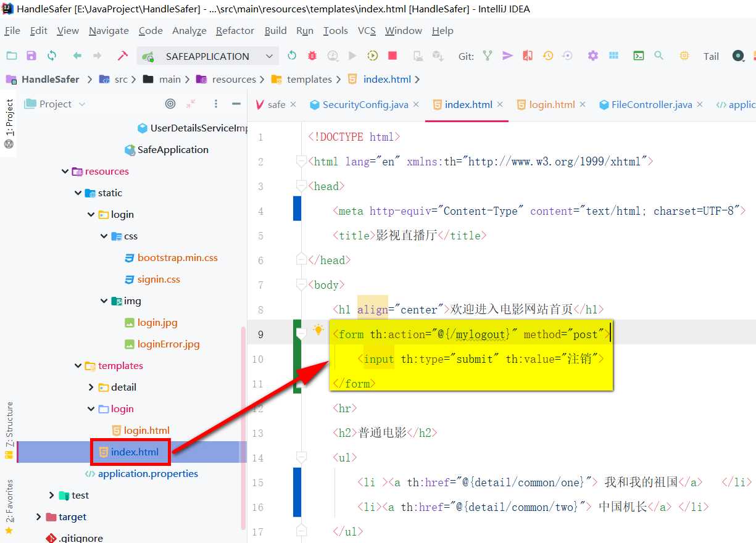Collapse the static folder
Screen dimensions: 756x543
click(78, 193)
